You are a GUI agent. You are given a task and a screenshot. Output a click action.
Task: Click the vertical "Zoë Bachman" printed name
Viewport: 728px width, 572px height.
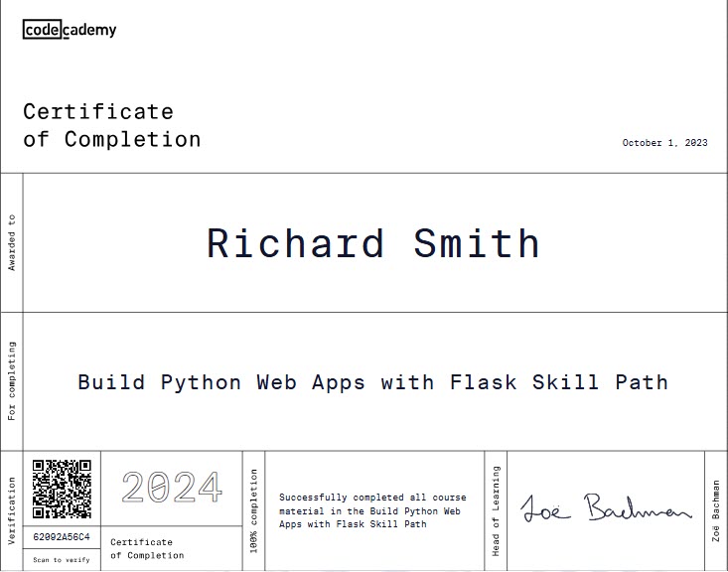point(716,510)
